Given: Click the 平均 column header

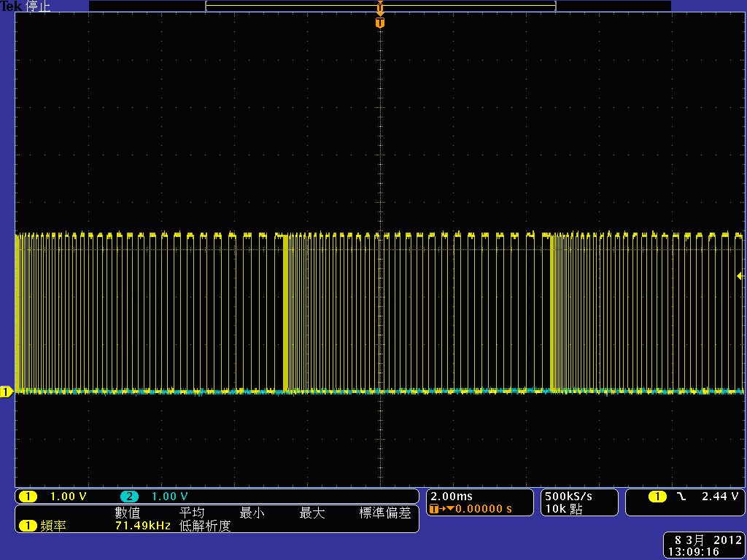Looking at the screenshot, I should click(192, 513).
